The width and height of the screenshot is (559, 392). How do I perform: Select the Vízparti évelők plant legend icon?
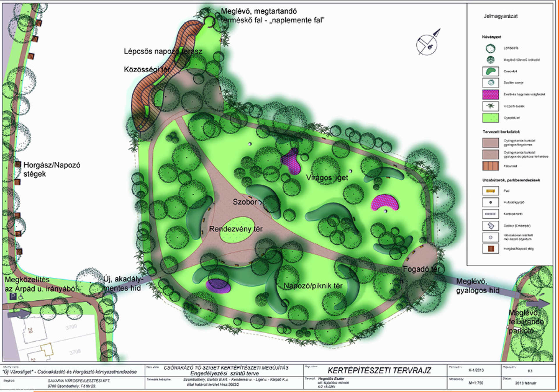[491, 106]
